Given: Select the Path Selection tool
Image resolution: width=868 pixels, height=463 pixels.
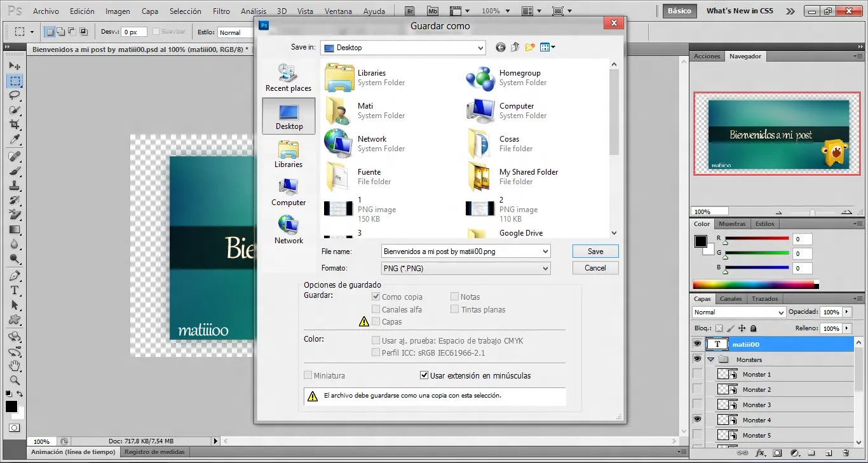Looking at the screenshot, I should pos(15,305).
